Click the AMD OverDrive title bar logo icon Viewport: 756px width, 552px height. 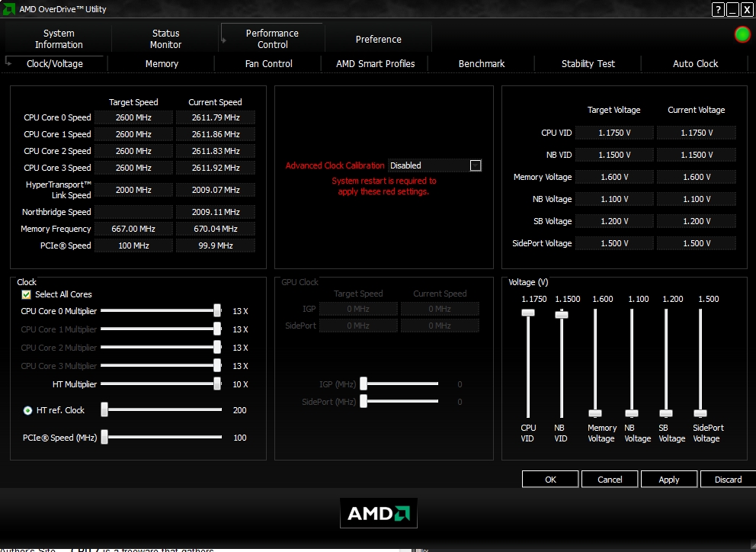point(8,8)
